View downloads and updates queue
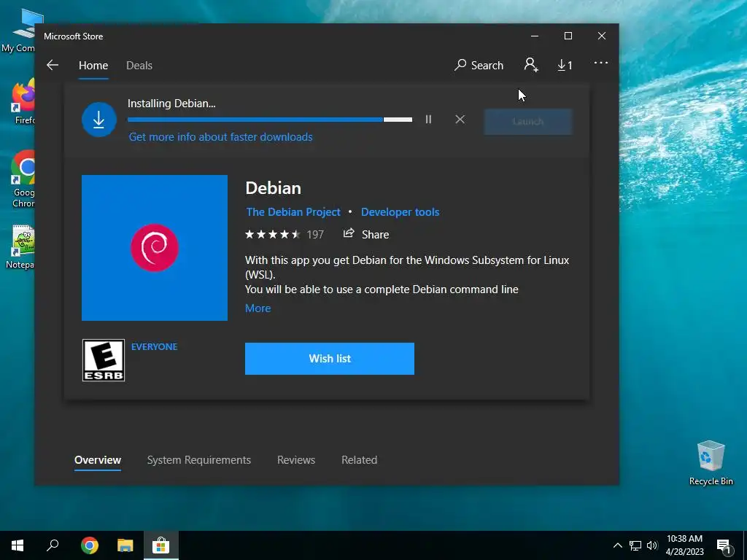 pos(565,65)
